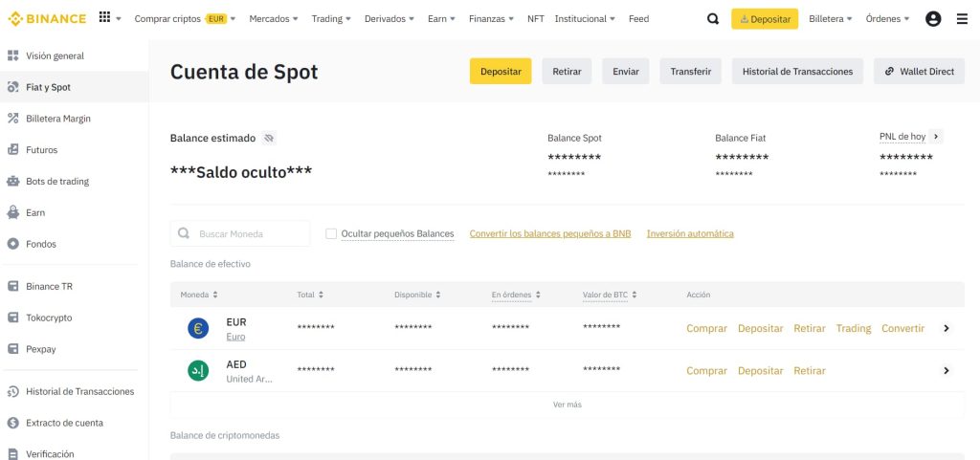
Task: Open the Billetera dropdown
Action: [831, 19]
